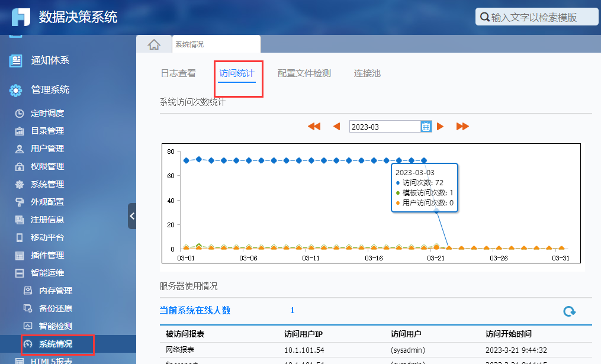601x364 pixels.
Task: Switch to the 访问统计 tab
Action: pyautogui.click(x=237, y=73)
